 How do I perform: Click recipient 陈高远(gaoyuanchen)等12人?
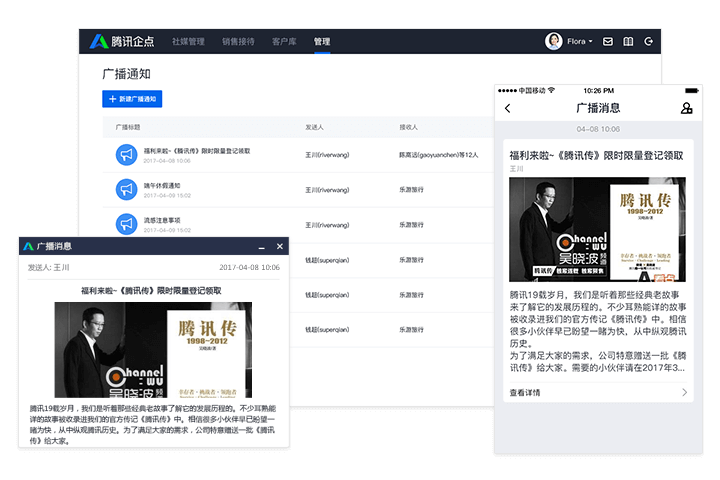coord(439,155)
